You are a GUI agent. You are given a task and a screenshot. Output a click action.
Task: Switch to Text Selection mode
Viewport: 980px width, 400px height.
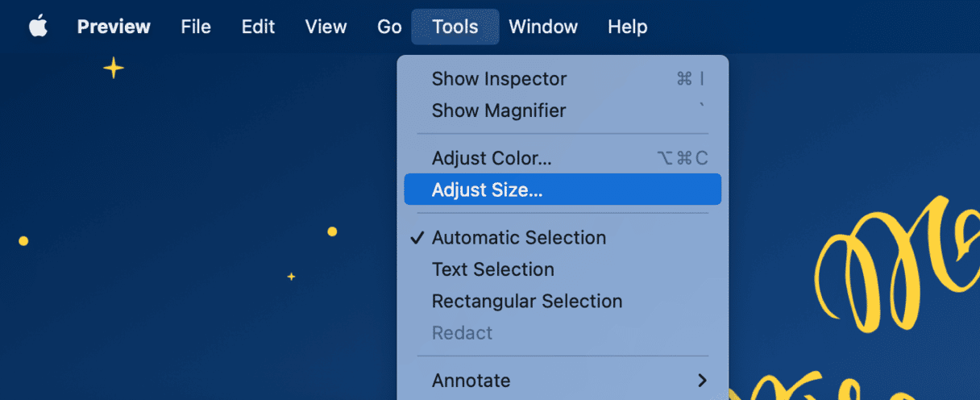pos(563,269)
